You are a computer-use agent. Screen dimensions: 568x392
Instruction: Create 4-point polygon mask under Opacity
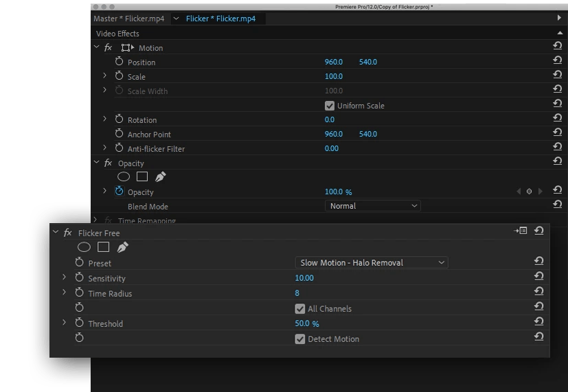pyautogui.click(x=142, y=176)
